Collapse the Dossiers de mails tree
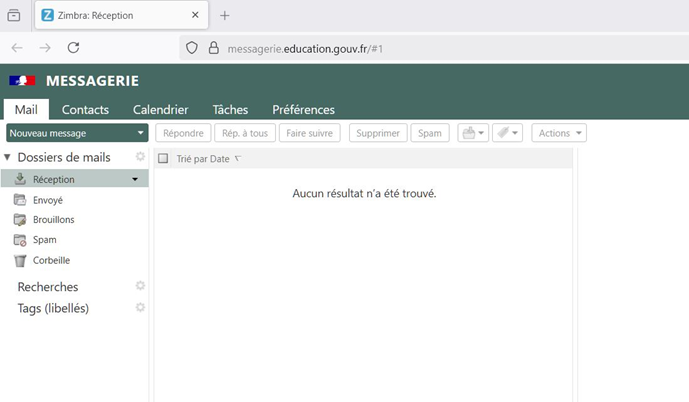Image resolution: width=689 pixels, height=402 pixels. (x=8, y=158)
